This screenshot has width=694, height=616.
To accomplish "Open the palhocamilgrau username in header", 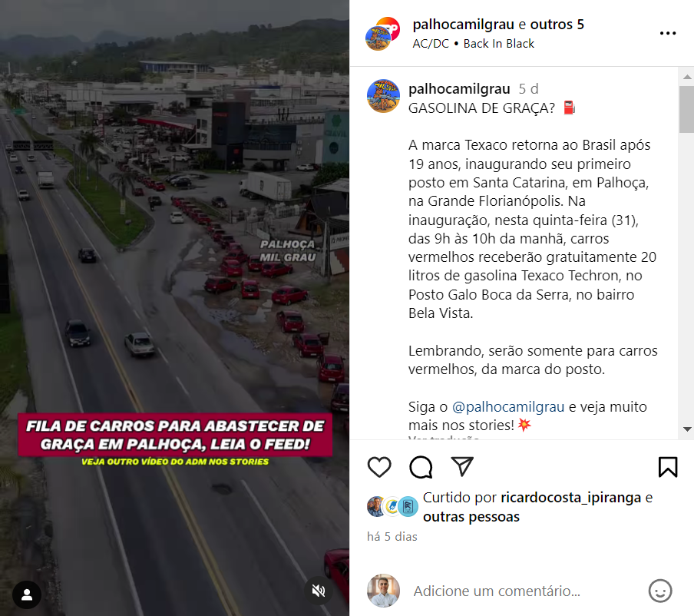I will point(464,25).
